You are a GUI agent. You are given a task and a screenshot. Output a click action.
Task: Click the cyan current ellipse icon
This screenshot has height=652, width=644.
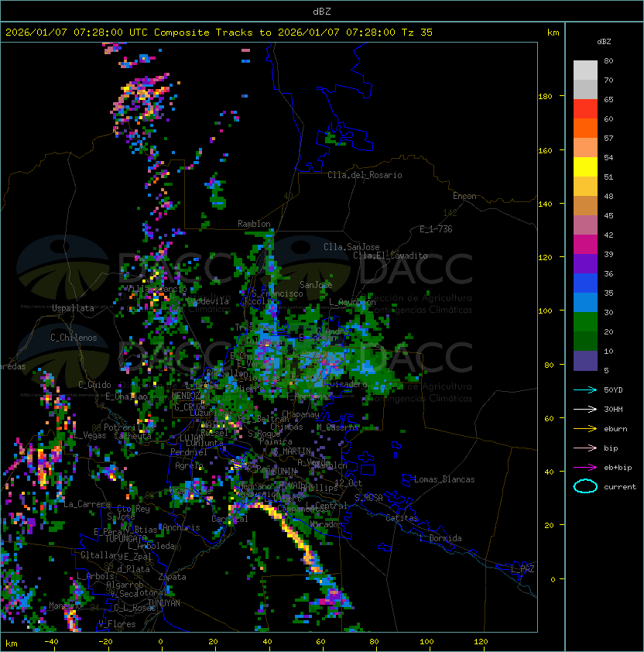coord(585,486)
